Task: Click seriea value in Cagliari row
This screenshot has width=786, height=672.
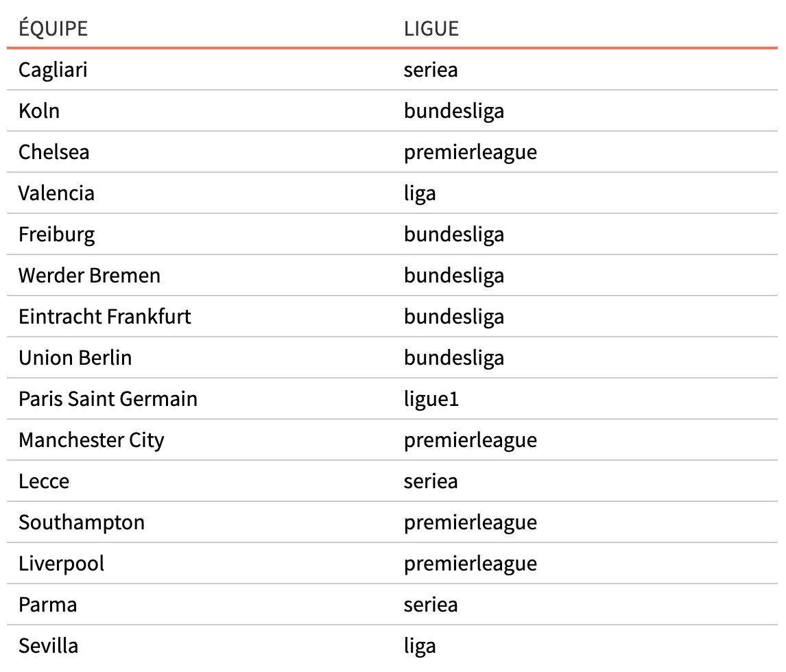Action: point(431,70)
